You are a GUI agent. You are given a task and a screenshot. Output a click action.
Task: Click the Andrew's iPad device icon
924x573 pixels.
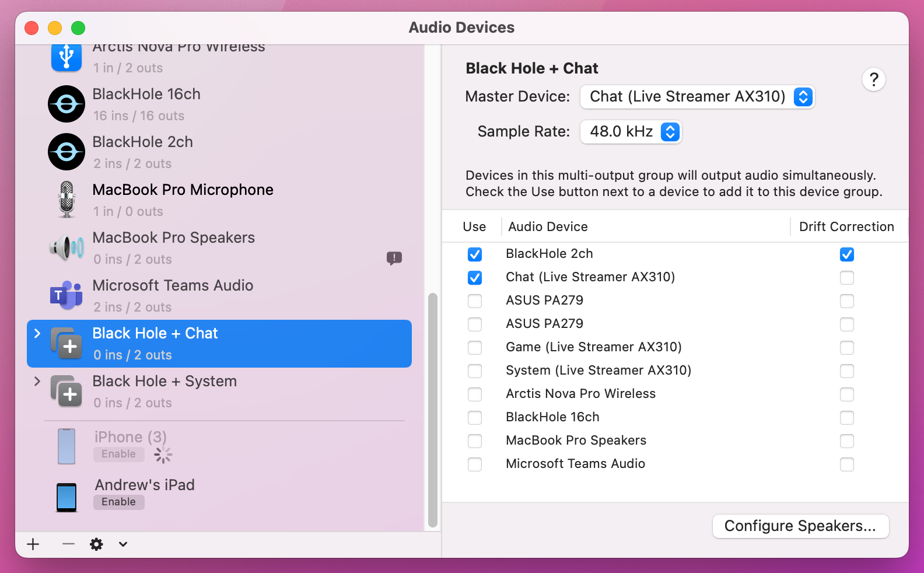click(x=66, y=498)
